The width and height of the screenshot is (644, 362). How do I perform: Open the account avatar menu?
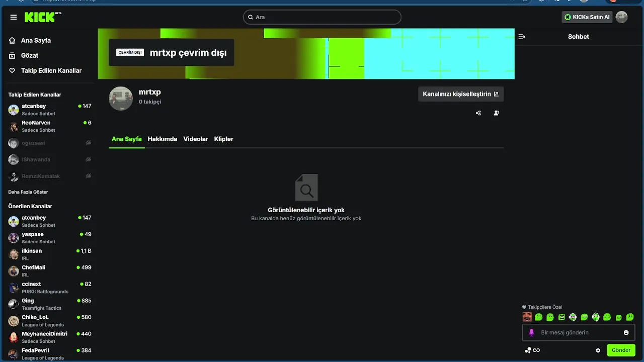coord(622,17)
